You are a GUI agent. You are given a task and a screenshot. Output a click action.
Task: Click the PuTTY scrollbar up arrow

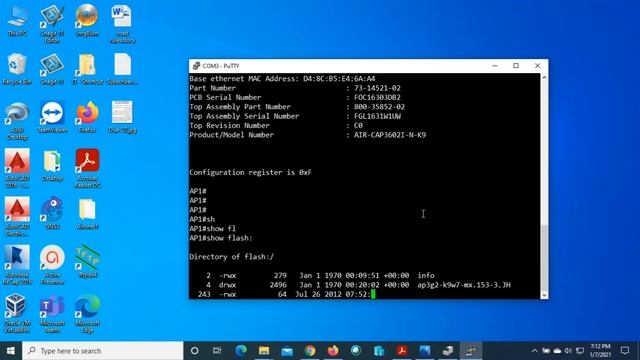(x=544, y=78)
